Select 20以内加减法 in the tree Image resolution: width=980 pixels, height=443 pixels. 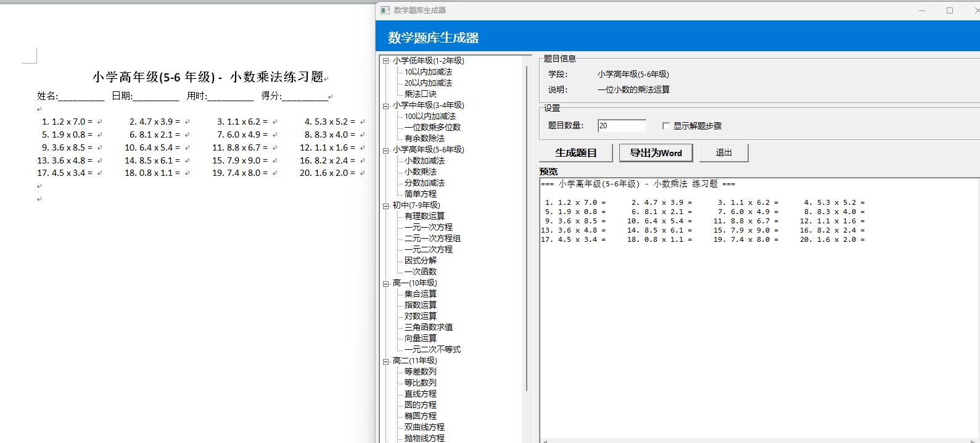428,83
